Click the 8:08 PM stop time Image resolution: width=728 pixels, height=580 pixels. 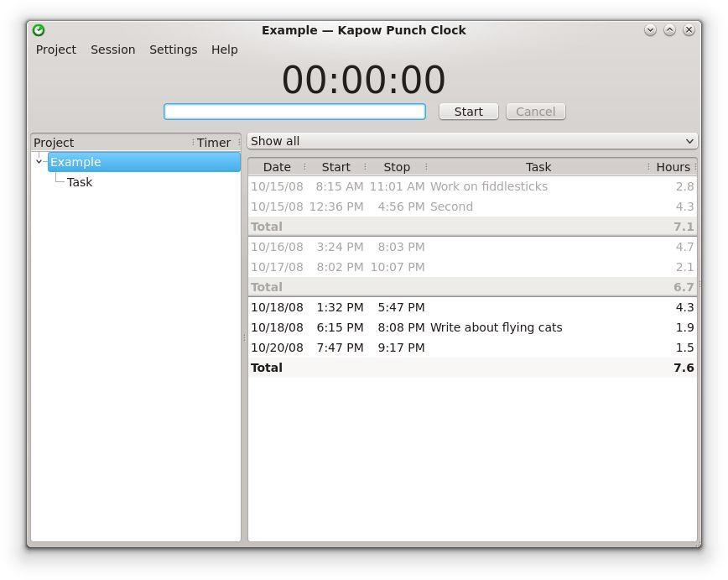pos(401,327)
